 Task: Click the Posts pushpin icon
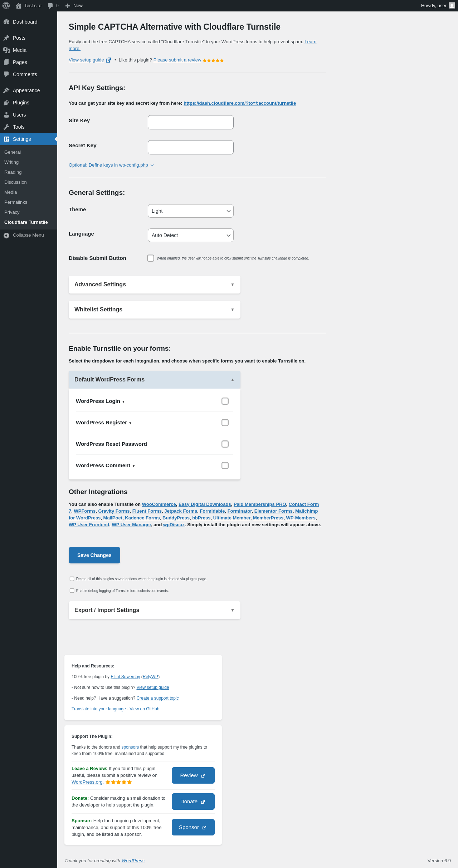(x=6, y=38)
